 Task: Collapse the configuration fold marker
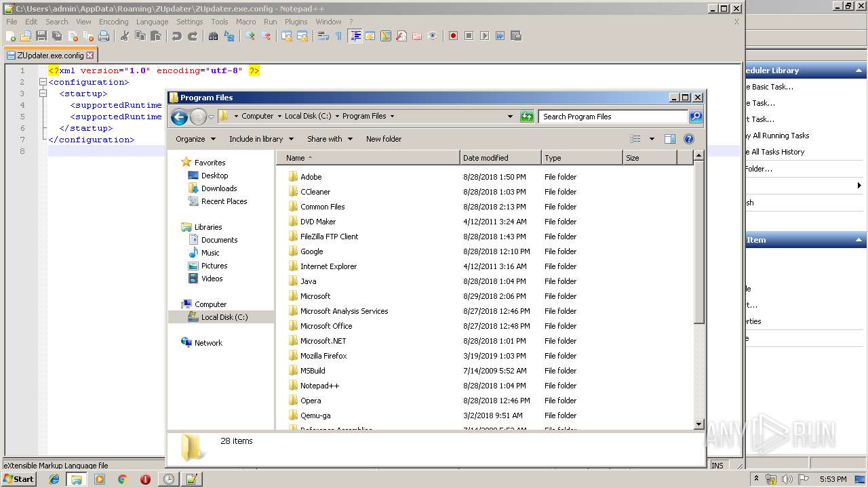click(43, 82)
